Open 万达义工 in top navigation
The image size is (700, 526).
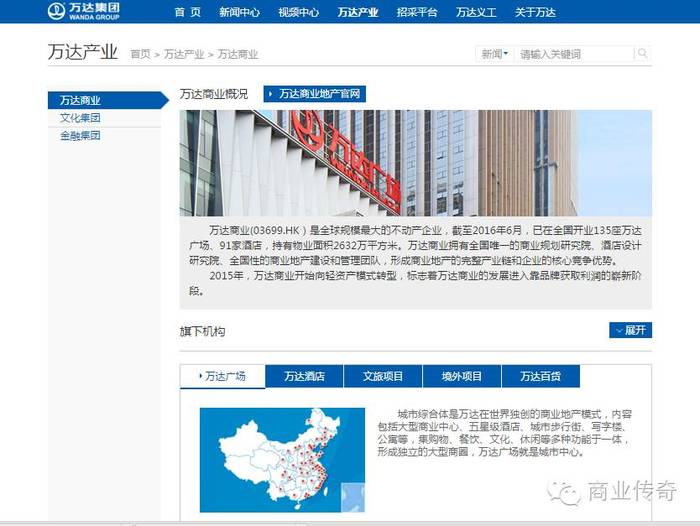coord(476,12)
